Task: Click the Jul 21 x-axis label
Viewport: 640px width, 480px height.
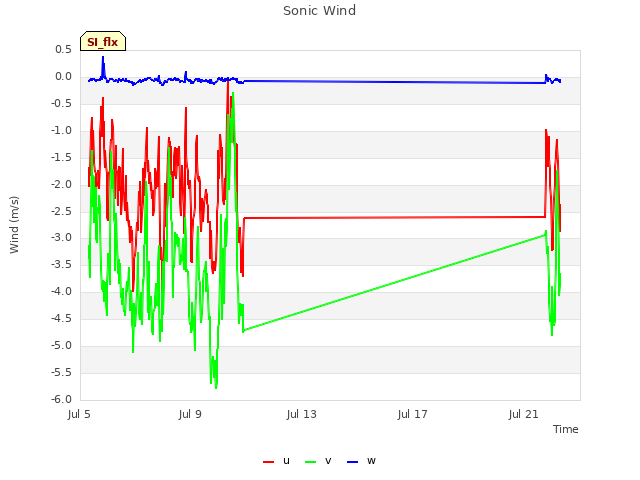Action: click(523, 414)
